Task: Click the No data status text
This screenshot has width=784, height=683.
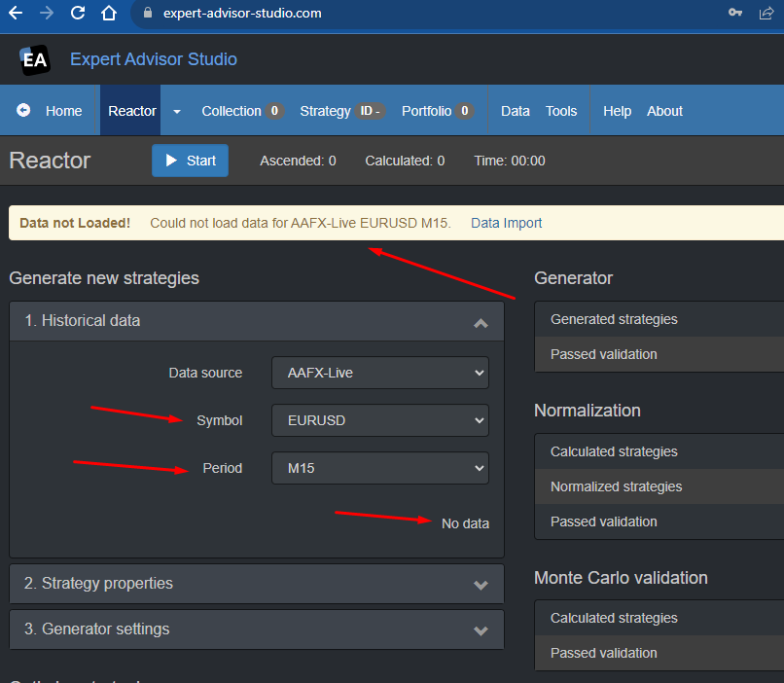Action: point(465,523)
